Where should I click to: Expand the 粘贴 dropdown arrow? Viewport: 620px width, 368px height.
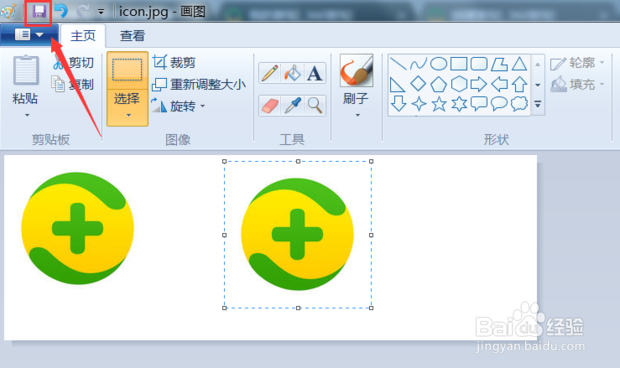click(27, 115)
